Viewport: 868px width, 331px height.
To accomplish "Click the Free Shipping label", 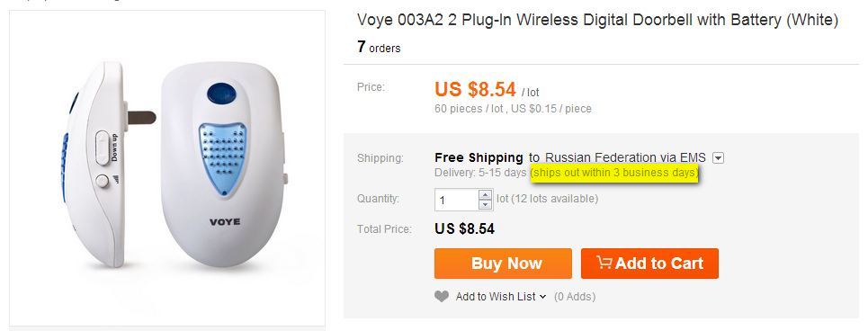I will tap(479, 157).
